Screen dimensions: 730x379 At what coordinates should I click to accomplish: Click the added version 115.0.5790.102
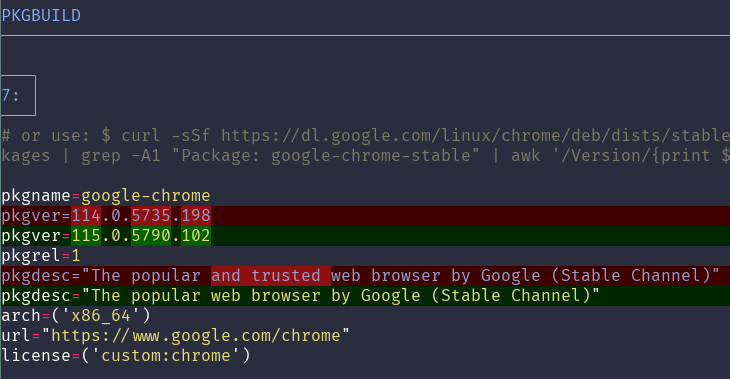(141, 236)
